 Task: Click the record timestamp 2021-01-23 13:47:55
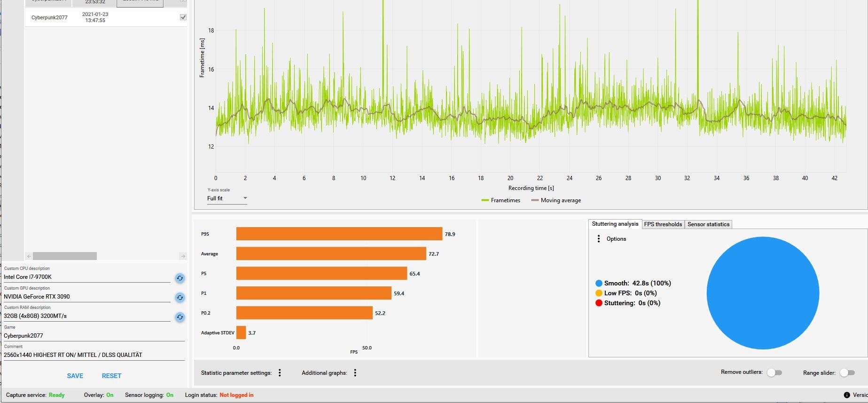point(95,17)
